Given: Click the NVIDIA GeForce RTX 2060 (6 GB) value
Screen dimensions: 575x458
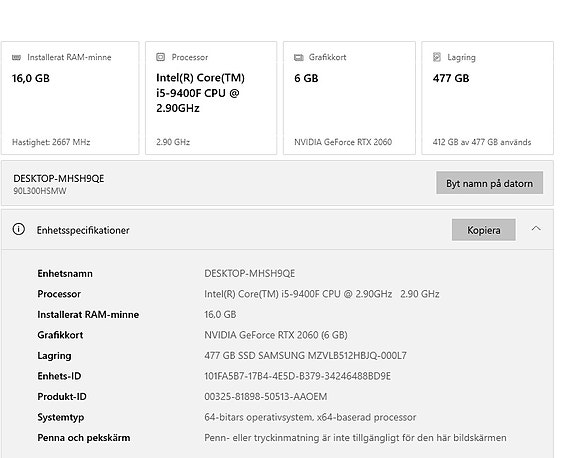Looking at the screenshot, I should click(276, 335).
